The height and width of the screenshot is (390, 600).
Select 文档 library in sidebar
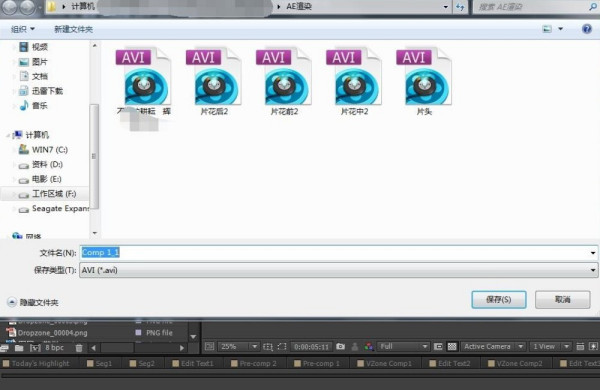pyautogui.click(x=34, y=76)
